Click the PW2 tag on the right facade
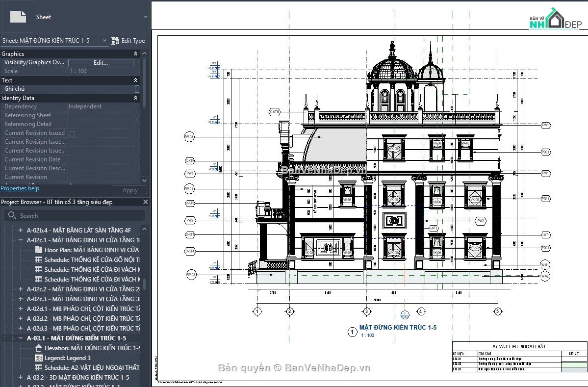This screenshot has width=588, height=387. [x=481, y=221]
